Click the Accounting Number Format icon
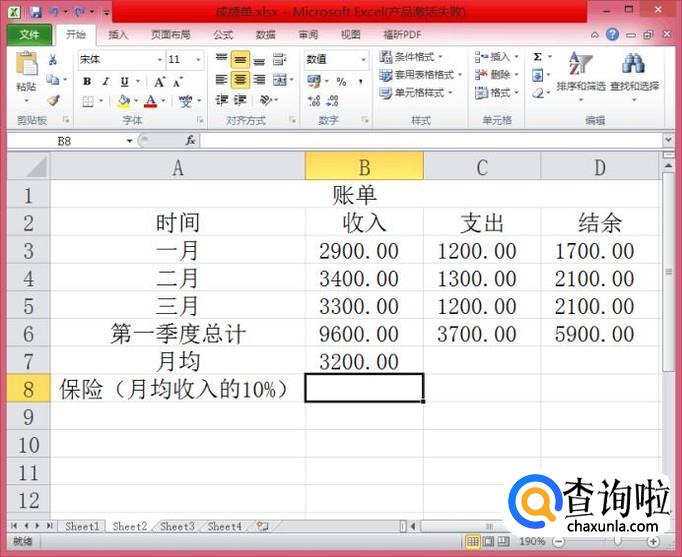Image resolution: width=682 pixels, height=557 pixels. (314, 81)
